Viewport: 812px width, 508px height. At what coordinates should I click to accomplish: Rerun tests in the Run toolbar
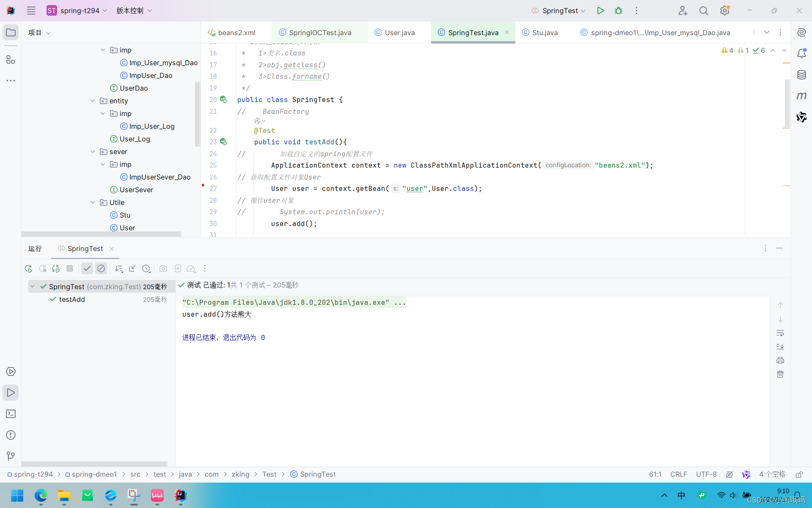point(28,268)
